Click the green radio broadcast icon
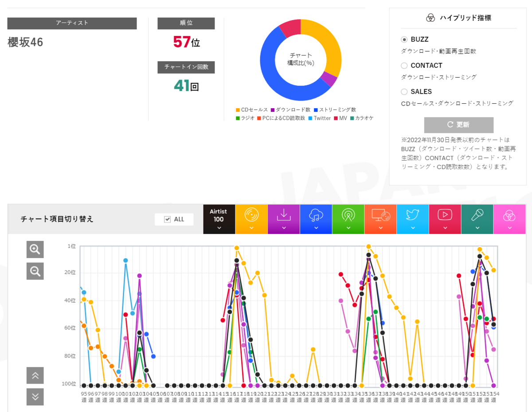Screen dimensions: 532x412 coord(348,215)
